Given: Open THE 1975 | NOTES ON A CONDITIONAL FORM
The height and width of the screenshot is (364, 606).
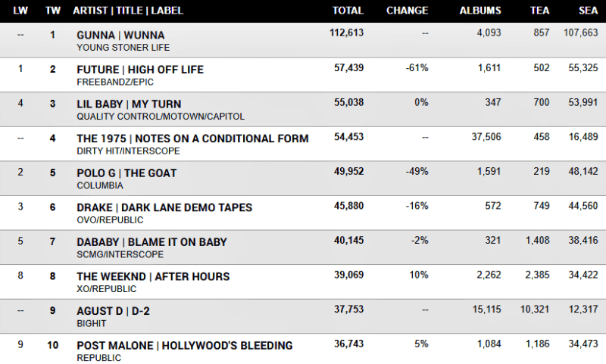Looking at the screenshot, I should point(192,138).
